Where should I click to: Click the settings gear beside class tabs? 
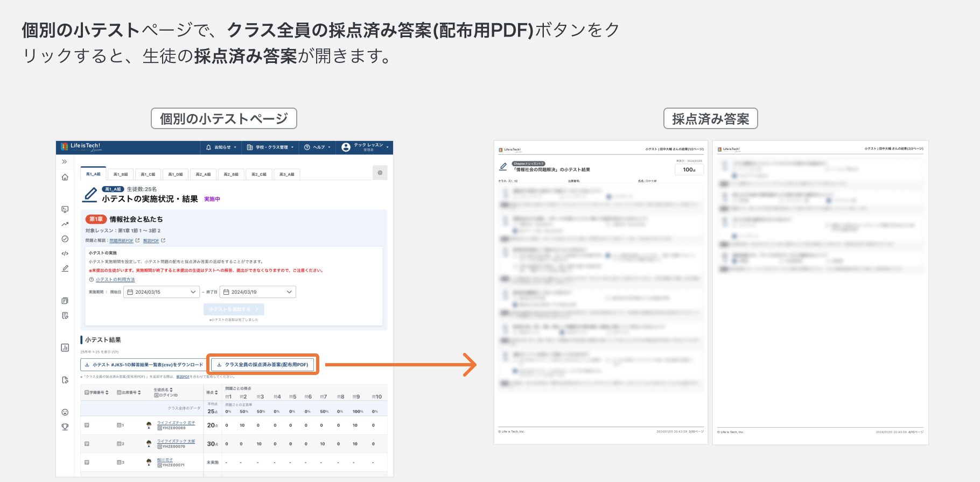pyautogui.click(x=380, y=173)
